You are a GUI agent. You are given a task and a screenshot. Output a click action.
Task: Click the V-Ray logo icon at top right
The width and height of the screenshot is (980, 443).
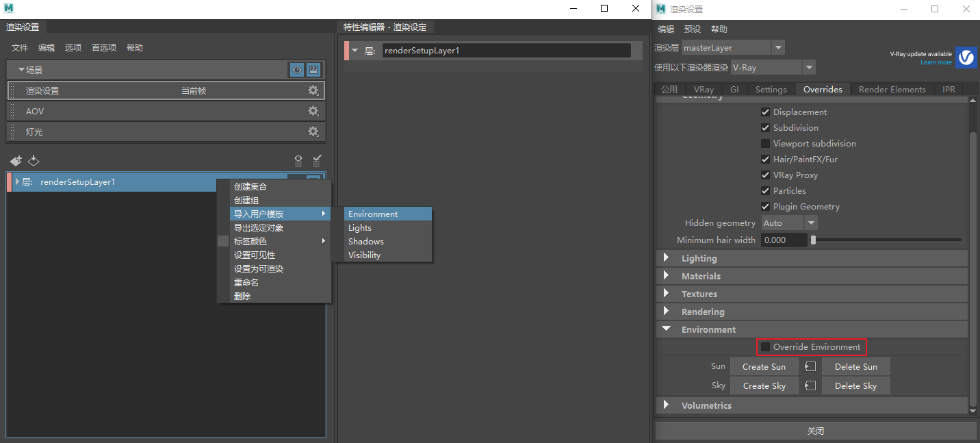(x=966, y=58)
